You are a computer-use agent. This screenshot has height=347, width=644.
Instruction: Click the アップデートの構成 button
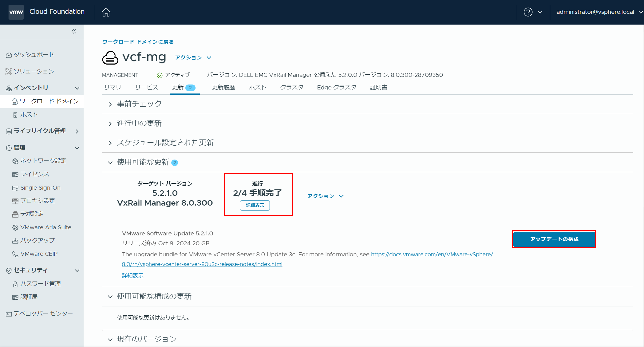pos(554,239)
